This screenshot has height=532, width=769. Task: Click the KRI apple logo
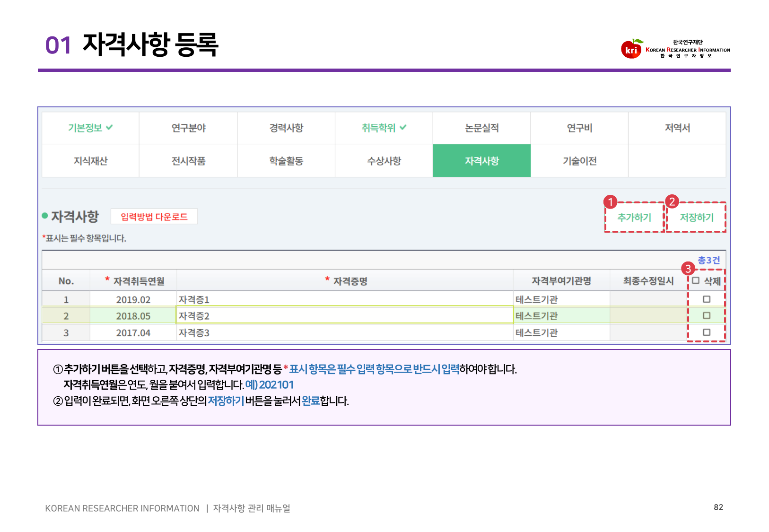pyautogui.click(x=631, y=49)
